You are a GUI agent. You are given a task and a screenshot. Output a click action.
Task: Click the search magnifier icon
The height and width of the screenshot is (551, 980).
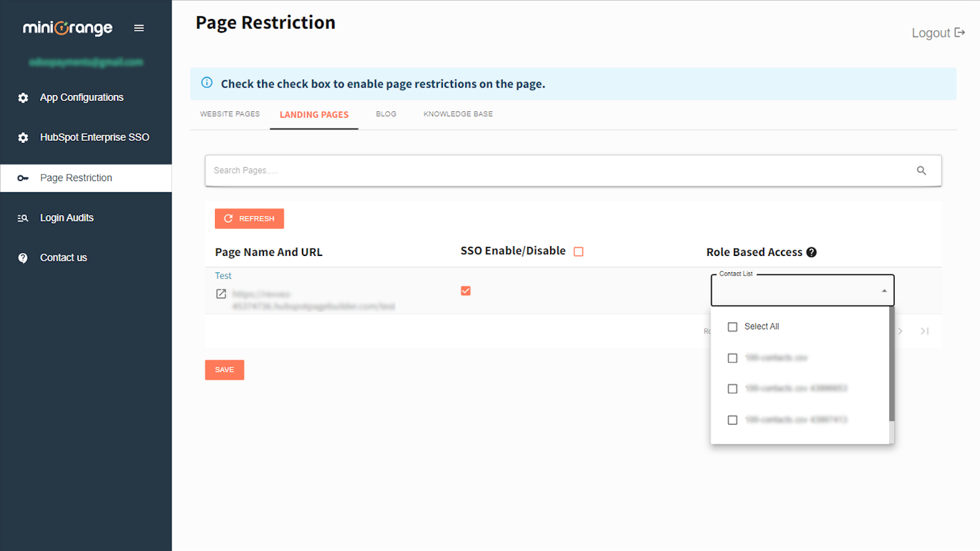921,171
